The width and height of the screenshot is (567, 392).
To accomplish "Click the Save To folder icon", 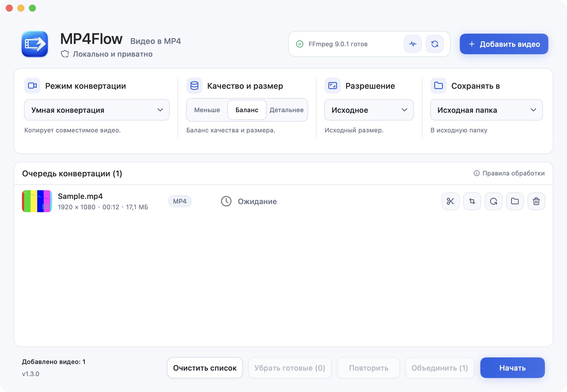I will [439, 86].
